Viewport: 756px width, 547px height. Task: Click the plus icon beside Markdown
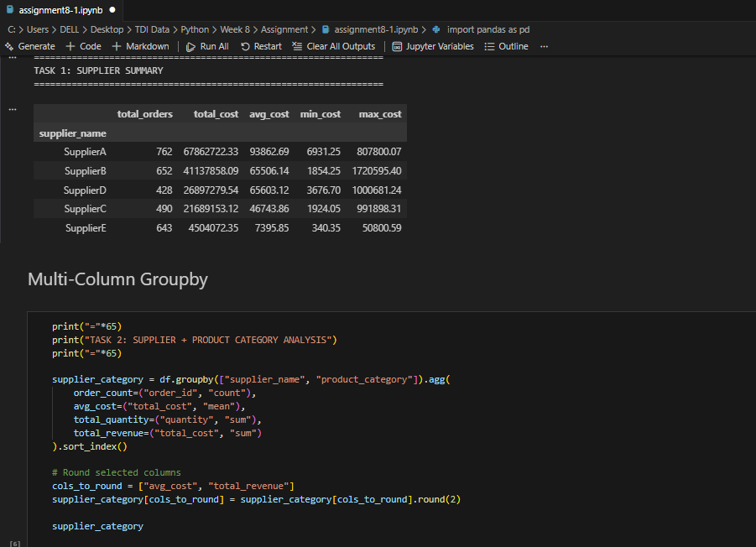click(x=116, y=47)
